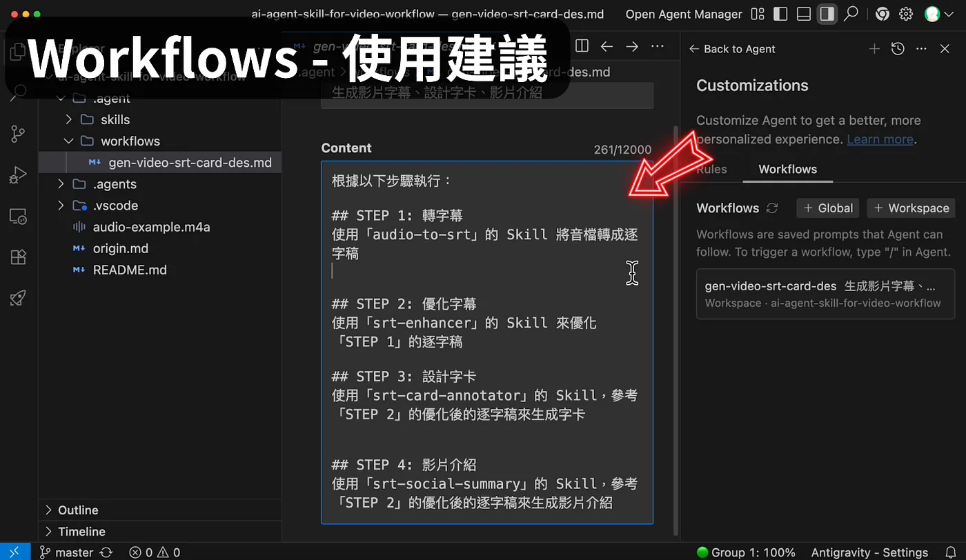Switch to the Workflows tab
This screenshot has height=560, width=966.
tap(787, 170)
